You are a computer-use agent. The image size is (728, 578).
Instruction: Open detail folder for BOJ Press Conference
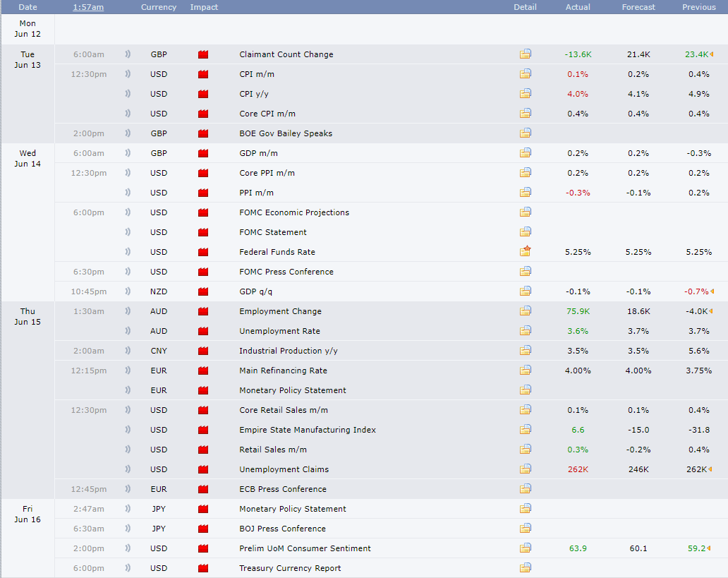(525, 529)
